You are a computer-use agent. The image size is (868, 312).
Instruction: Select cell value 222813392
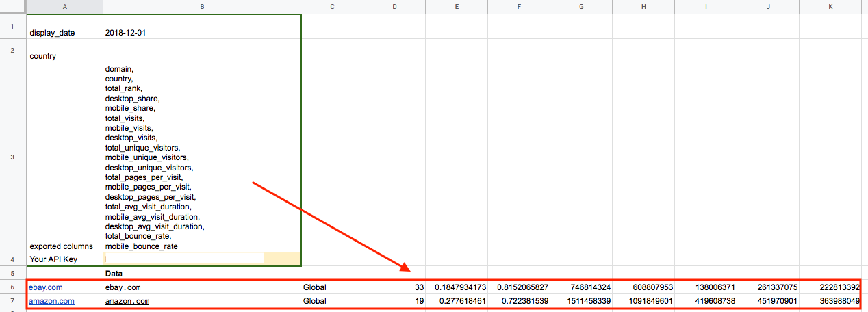tap(830, 287)
